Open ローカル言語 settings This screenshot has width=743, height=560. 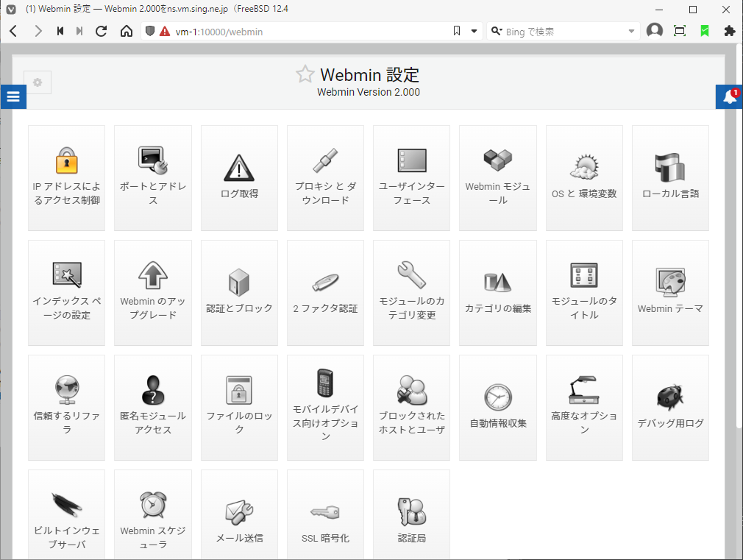click(x=670, y=178)
